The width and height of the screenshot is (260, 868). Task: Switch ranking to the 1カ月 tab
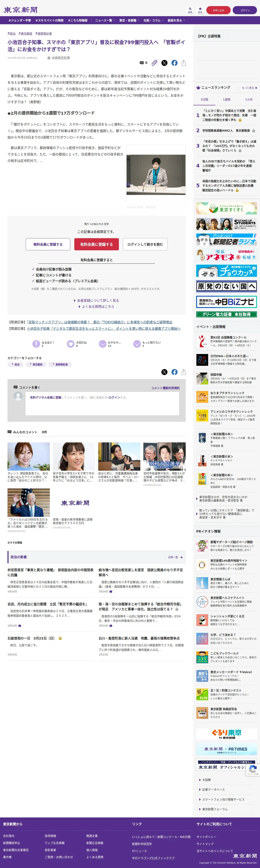249,99
